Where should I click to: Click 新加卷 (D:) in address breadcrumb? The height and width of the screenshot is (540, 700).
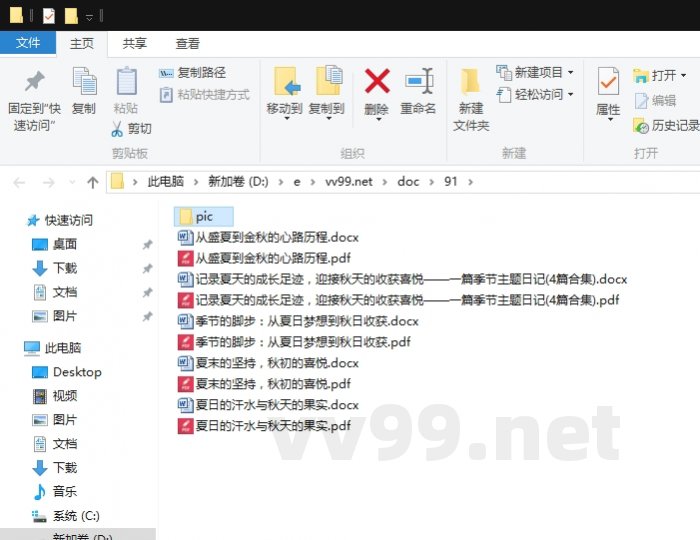pyautogui.click(x=238, y=182)
